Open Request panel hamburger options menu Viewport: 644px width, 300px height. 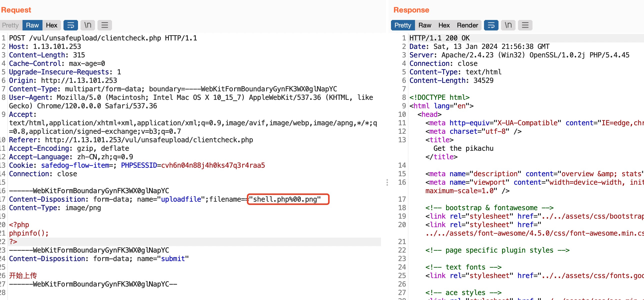point(104,25)
